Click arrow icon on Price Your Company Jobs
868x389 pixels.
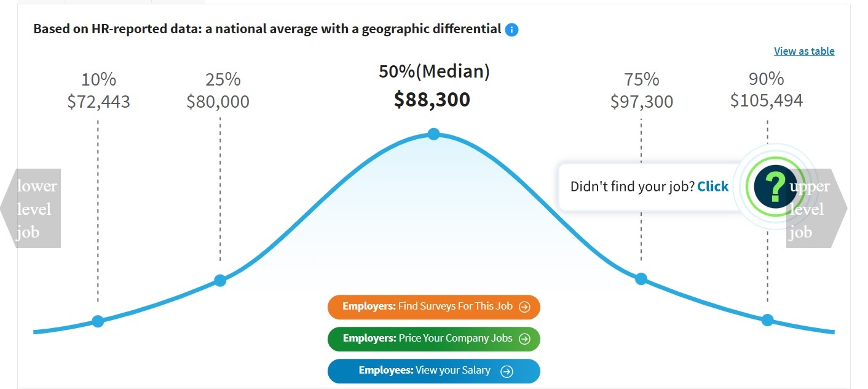(x=524, y=339)
